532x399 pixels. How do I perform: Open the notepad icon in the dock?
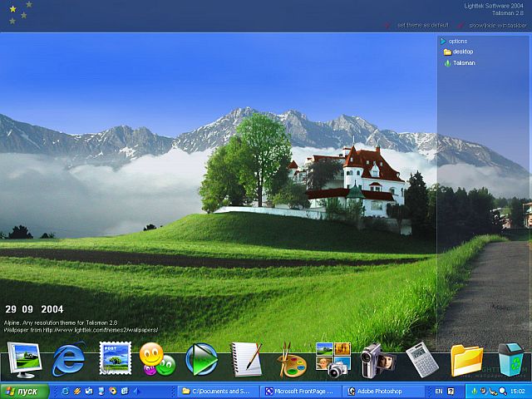pyautogui.click(x=246, y=359)
